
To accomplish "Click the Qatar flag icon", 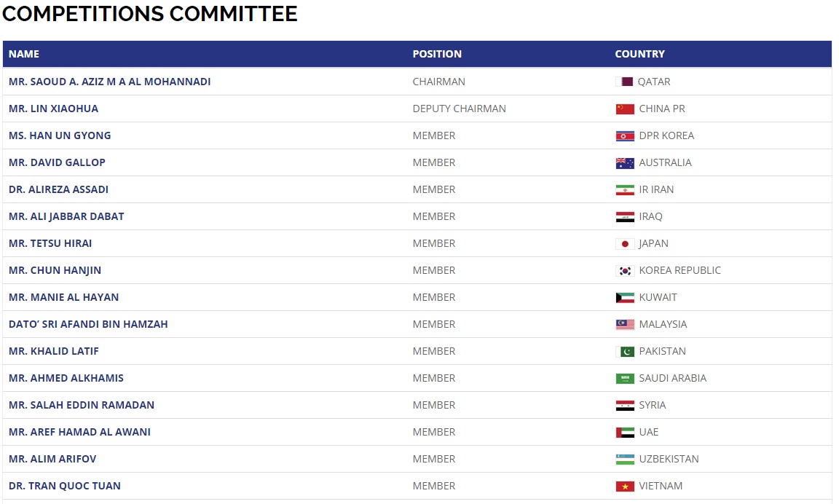I will [624, 82].
